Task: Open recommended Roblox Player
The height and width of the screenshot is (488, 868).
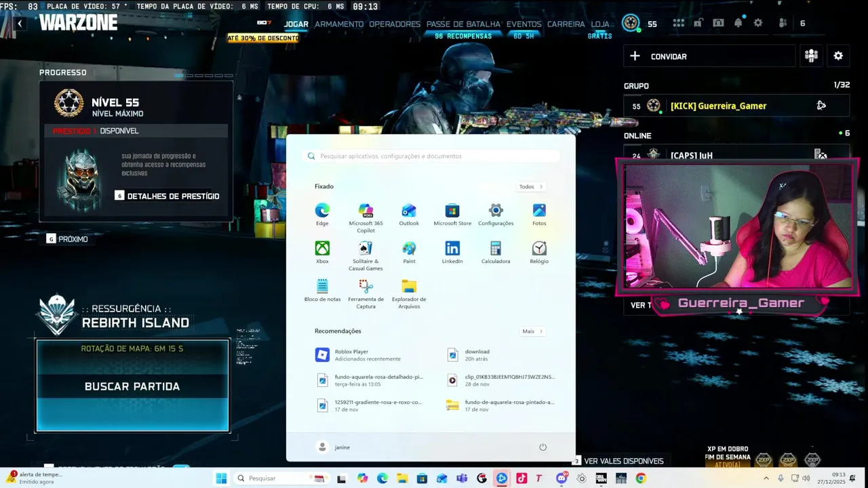Action: pos(366,355)
